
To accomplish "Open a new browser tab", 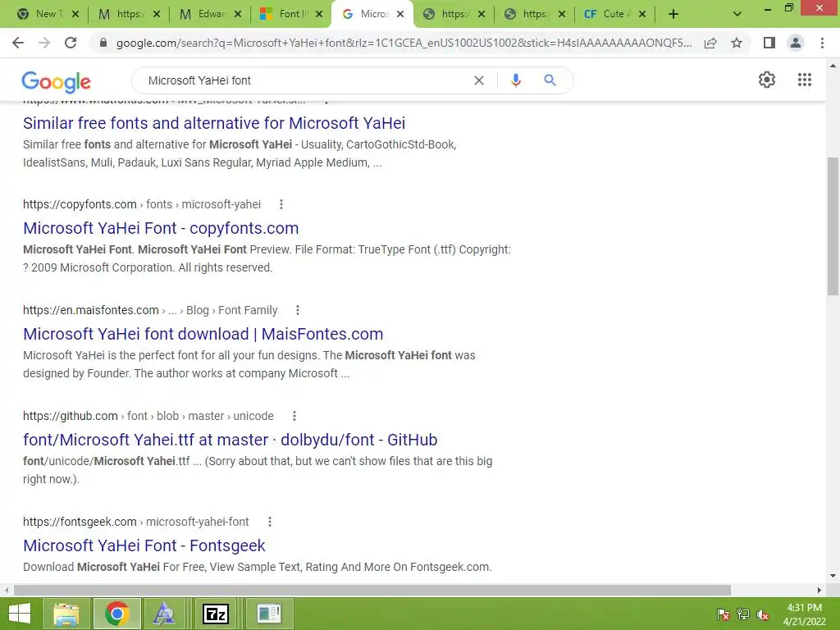I will 673,14.
